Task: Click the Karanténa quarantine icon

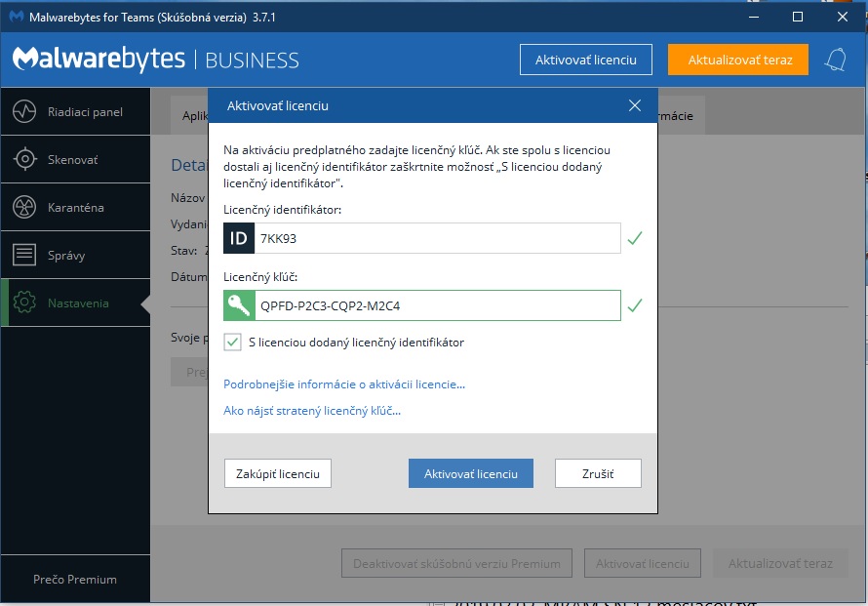Action: (24, 207)
